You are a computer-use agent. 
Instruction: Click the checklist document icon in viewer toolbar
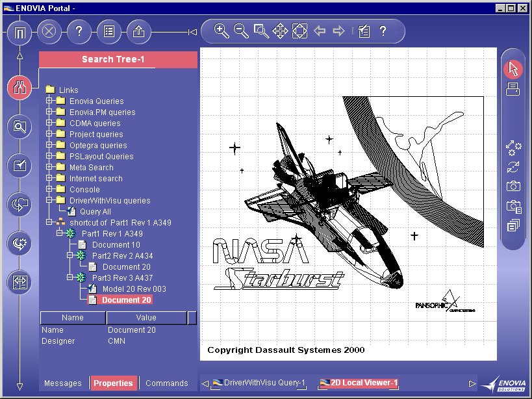pyautogui.click(x=364, y=31)
